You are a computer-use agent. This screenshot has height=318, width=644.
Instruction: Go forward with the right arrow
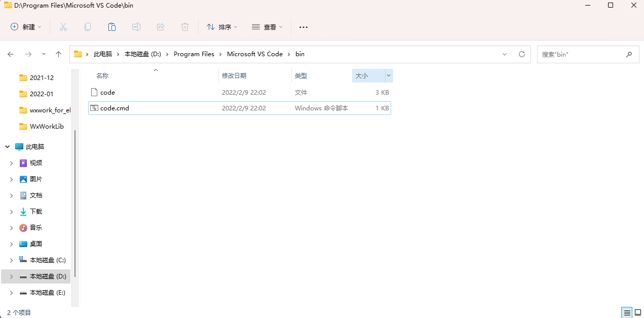(x=28, y=54)
